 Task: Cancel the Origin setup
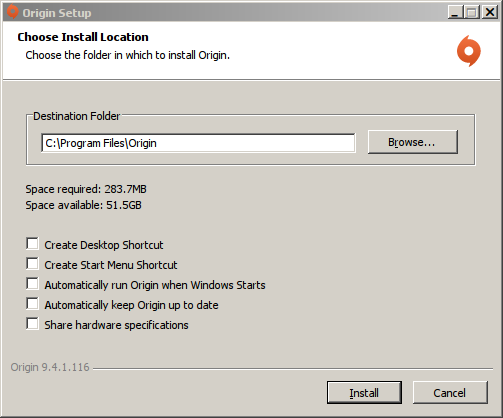450,393
